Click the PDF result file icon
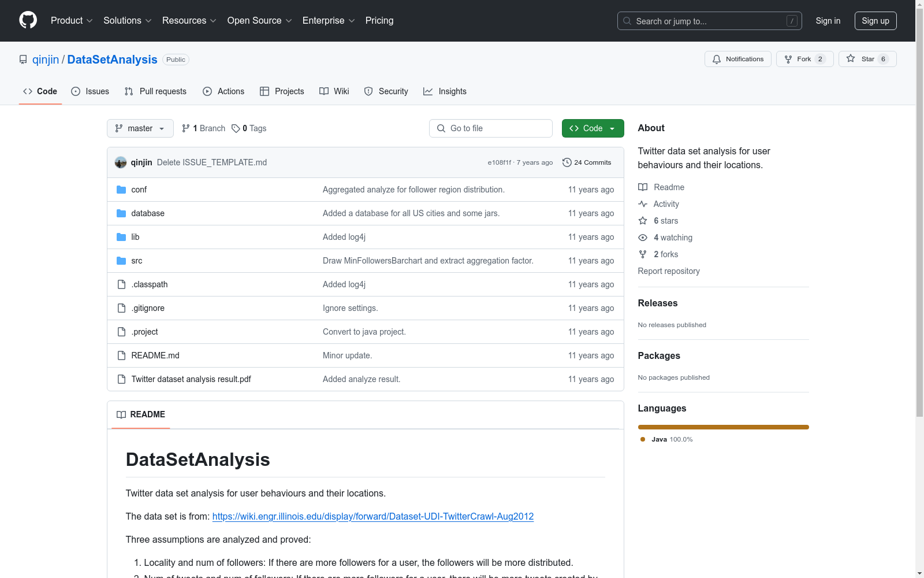Viewport: 924px width, 578px height. point(121,379)
